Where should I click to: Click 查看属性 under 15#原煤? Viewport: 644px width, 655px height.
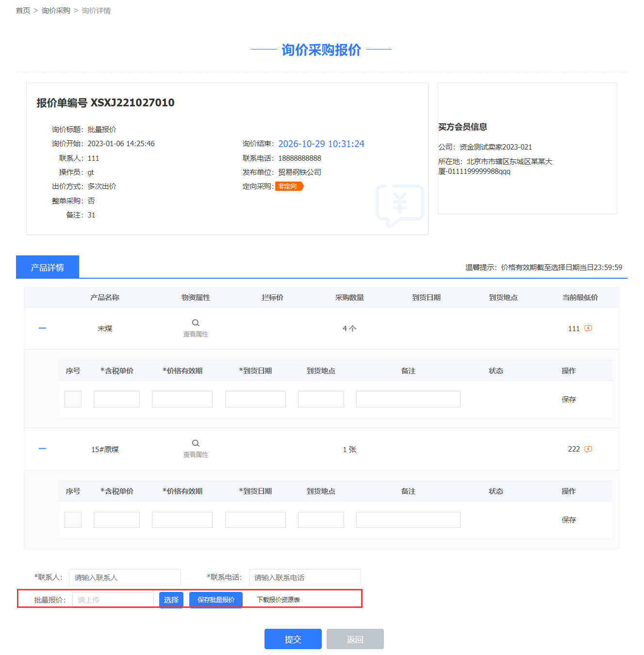point(196,454)
